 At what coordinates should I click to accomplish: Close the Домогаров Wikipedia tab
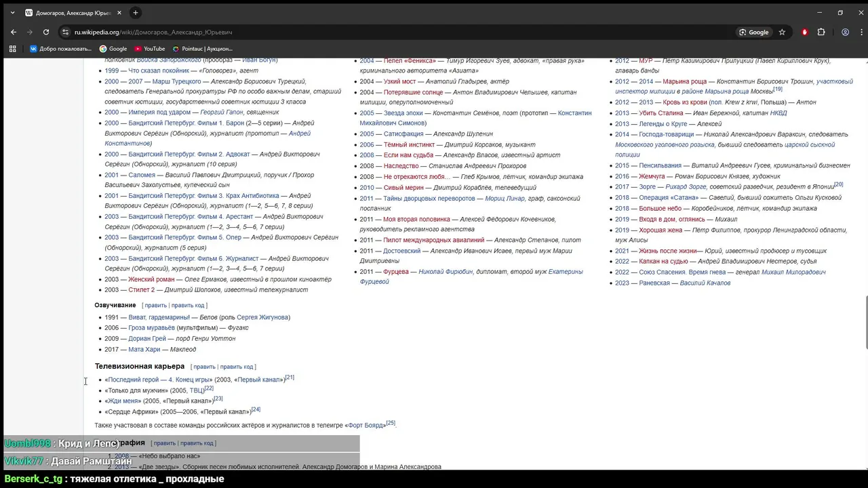pos(119,13)
